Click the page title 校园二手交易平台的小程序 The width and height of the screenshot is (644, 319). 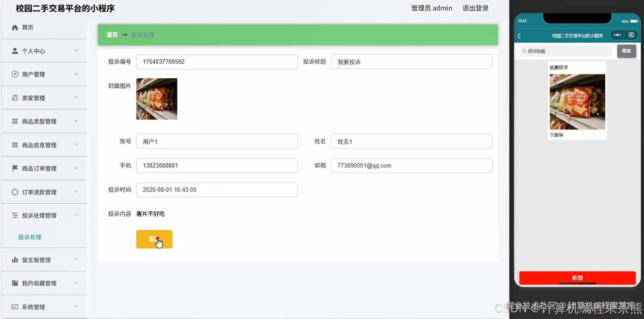pos(65,8)
